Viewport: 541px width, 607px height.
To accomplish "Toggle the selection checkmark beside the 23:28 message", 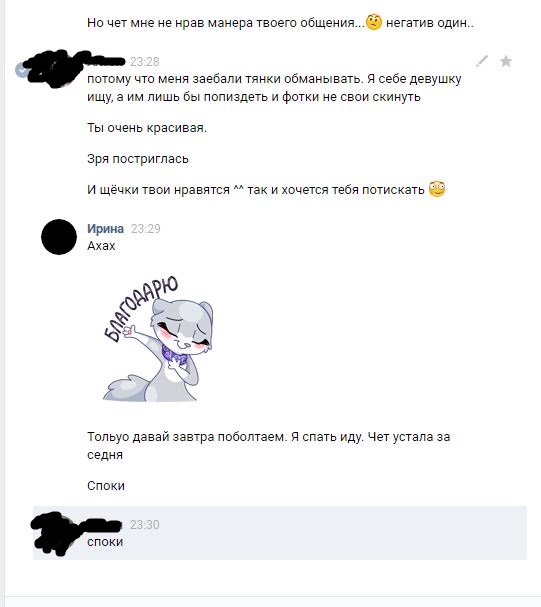I will click(21, 70).
